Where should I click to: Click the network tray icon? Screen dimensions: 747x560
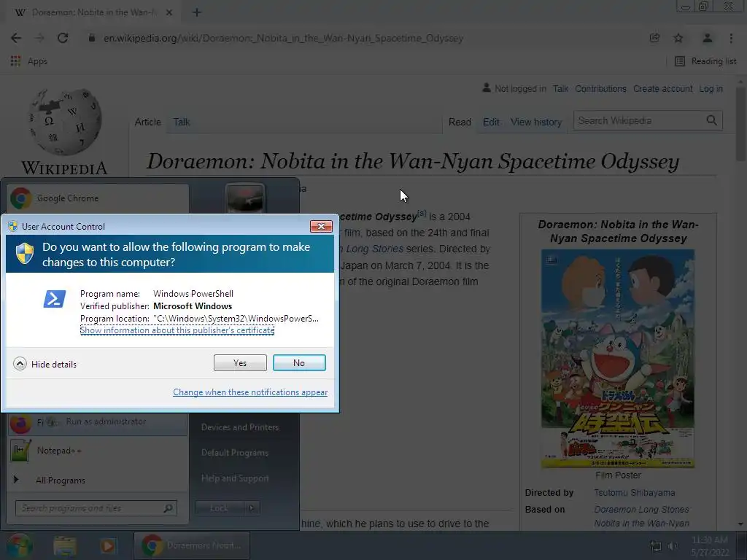656,546
